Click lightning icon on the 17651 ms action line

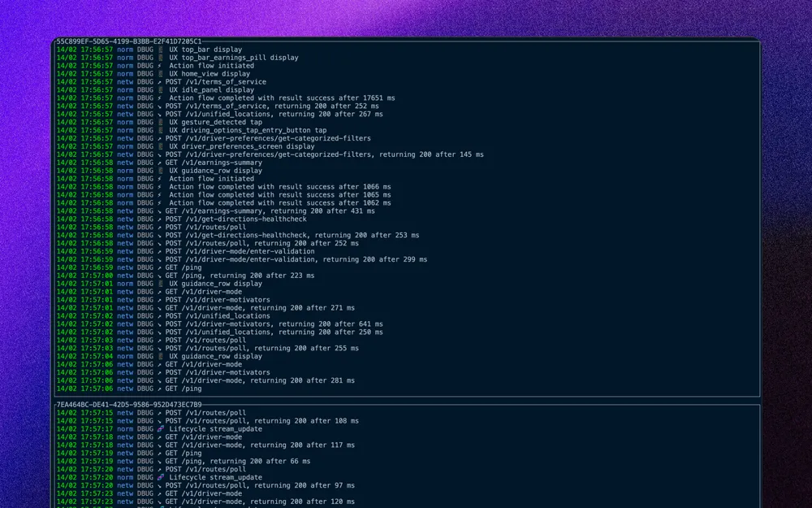tap(160, 98)
